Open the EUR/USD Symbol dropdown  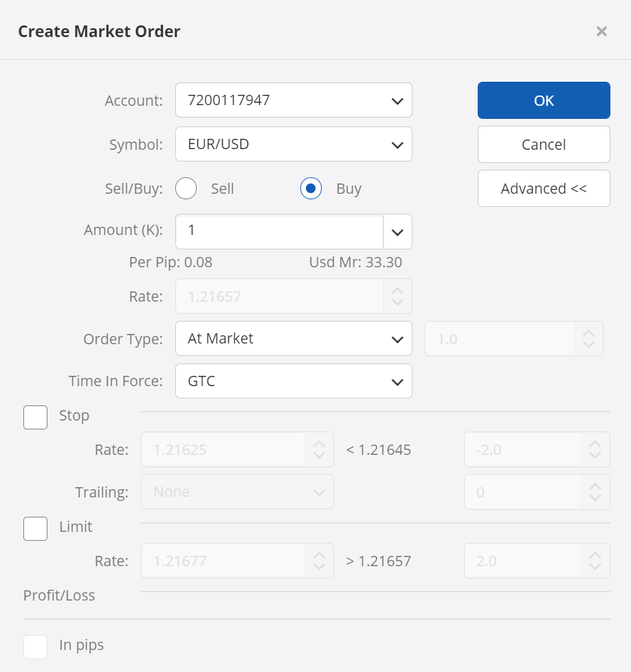click(x=294, y=144)
